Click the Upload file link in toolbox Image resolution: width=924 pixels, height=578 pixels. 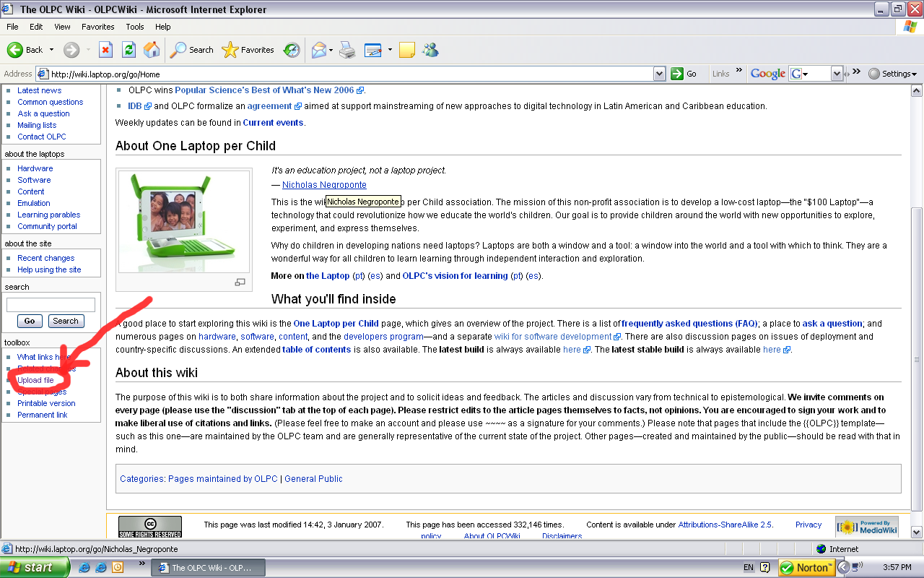[x=35, y=380]
